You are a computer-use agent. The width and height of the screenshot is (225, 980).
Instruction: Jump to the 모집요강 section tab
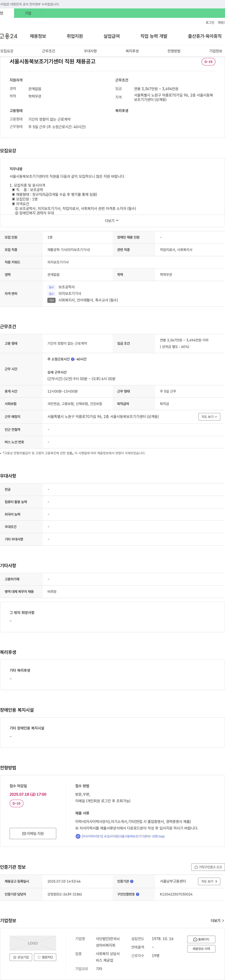pyautogui.click(x=7, y=51)
